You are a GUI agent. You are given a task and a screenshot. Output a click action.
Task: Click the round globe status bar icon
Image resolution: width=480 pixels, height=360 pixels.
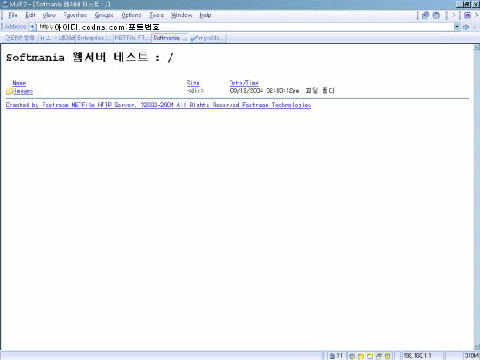pyautogui.click(x=352, y=356)
